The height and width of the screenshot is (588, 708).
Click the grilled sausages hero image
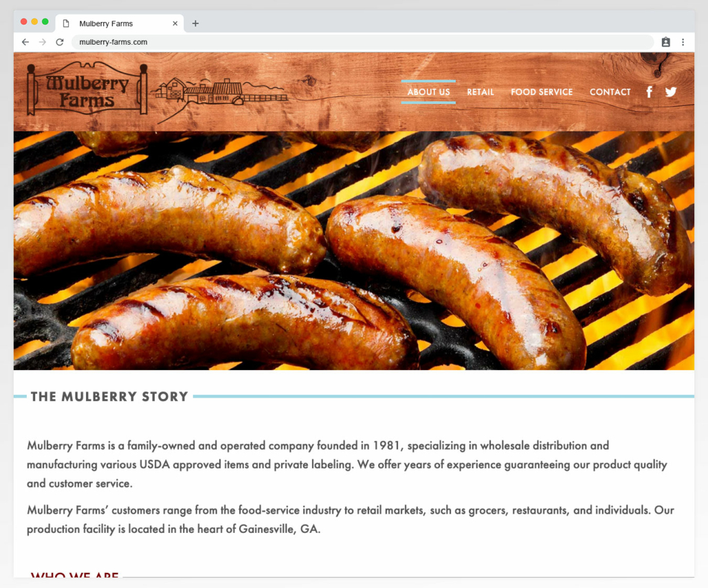354,250
